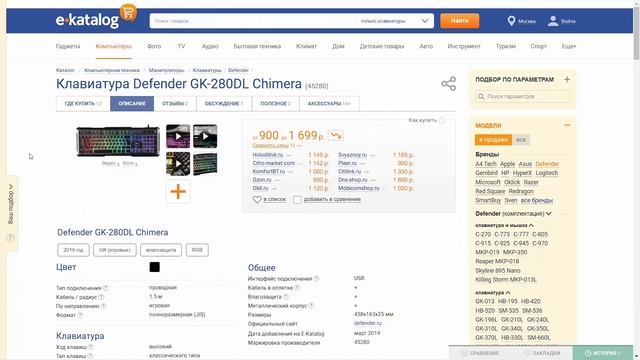The height and width of the screenshot is (360, 640).
Task: Click the влагозащита feature tag
Action: pos(161,250)
